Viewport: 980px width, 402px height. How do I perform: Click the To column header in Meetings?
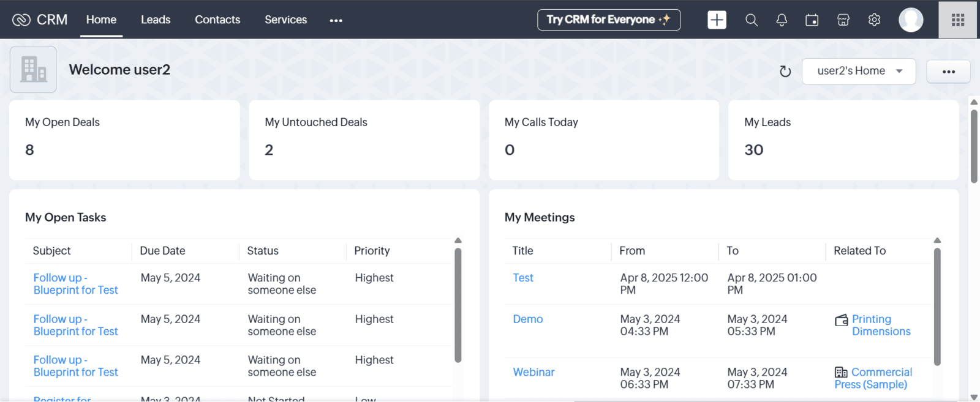click(733, 251)
